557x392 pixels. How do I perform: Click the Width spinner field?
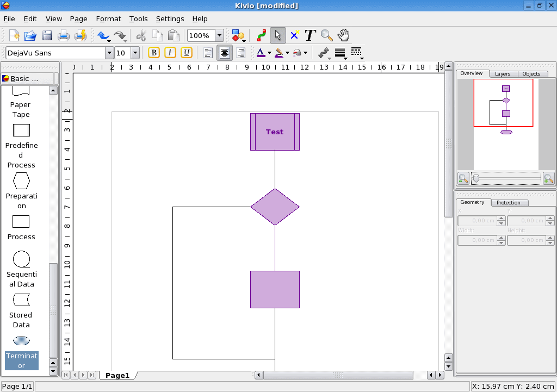point(478,240)
